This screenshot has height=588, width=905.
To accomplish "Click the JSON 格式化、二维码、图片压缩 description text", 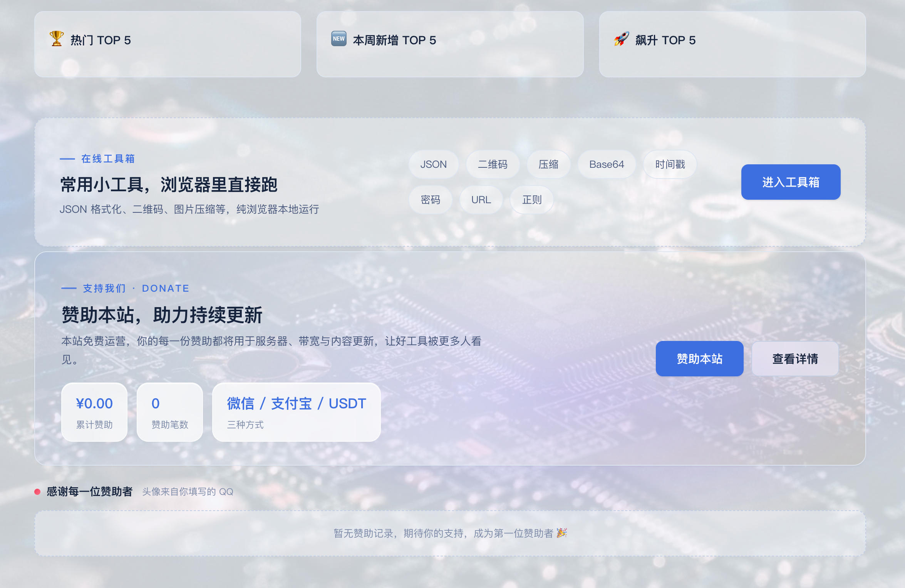I will click(189, 209).
